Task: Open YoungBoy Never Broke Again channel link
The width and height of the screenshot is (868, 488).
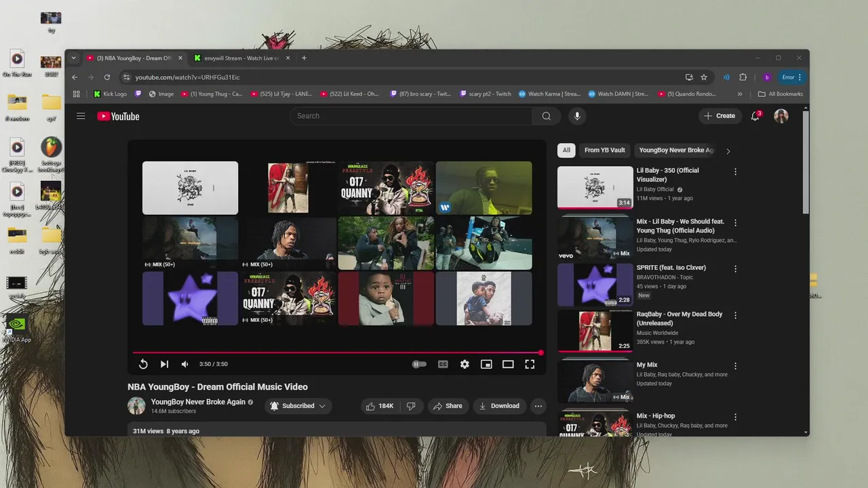Action: point(198,402)
